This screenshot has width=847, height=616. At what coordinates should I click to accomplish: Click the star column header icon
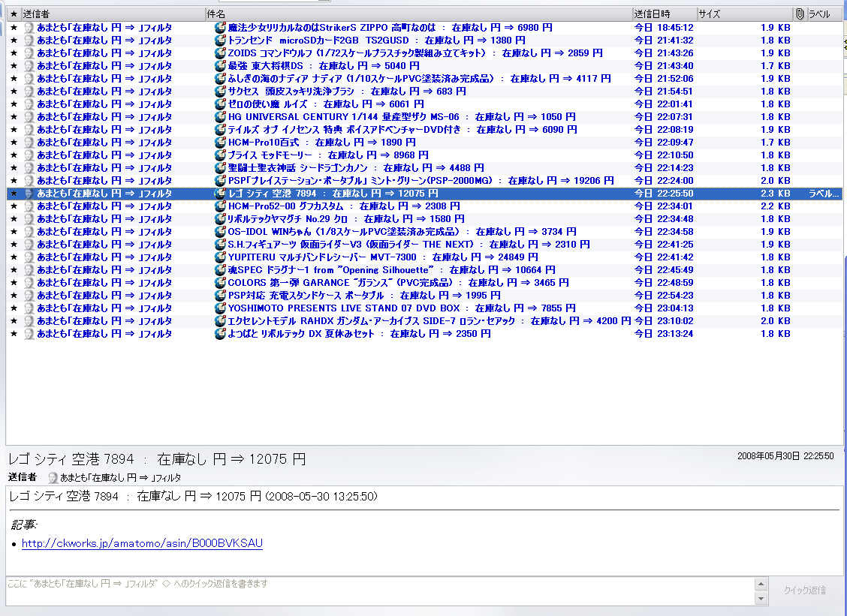click(14, 14)
